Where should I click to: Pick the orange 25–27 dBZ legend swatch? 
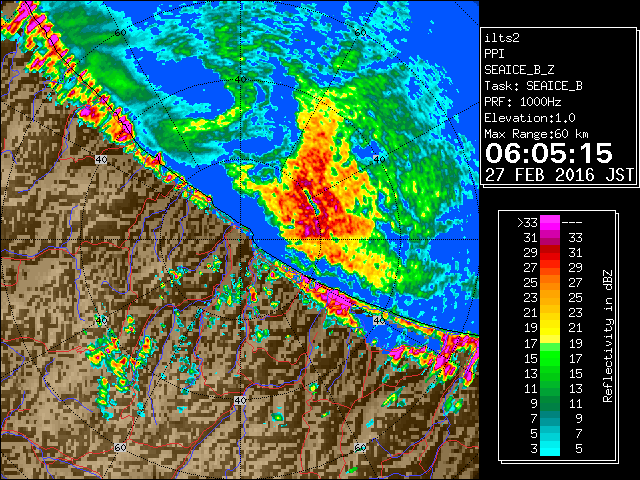coord(550,283)
